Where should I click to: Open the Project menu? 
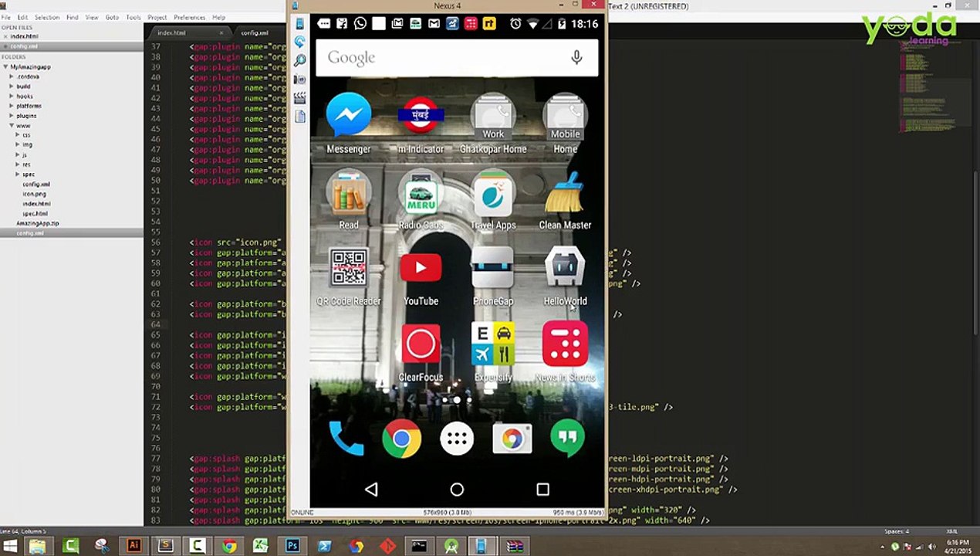(x=157, y=17)
